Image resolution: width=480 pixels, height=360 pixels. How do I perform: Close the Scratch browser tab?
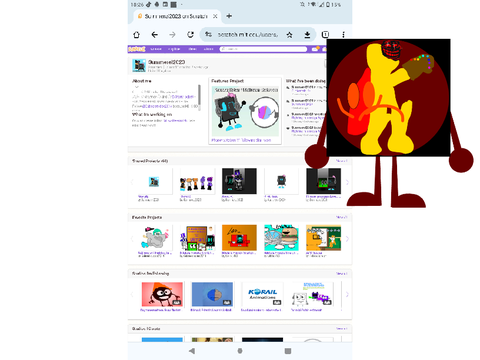[x=215, y=16]
